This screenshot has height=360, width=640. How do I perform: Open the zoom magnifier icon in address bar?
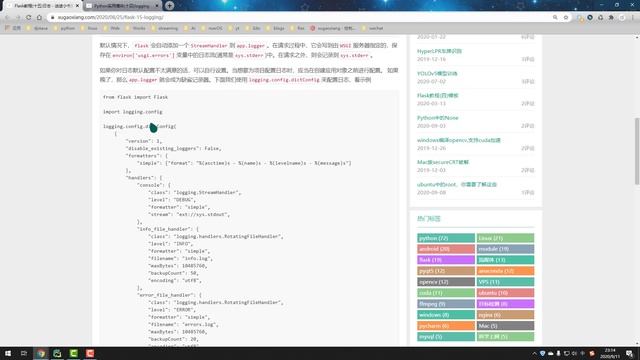[x=555, y=17]
